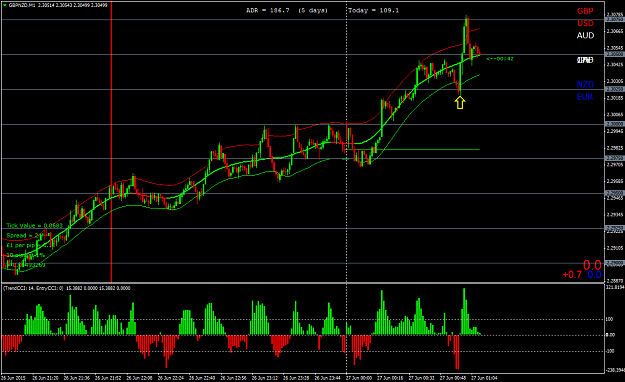Click the tallest red CCI histogram bar
Viewport: 625px width, 382px height.
coord(457,352)
